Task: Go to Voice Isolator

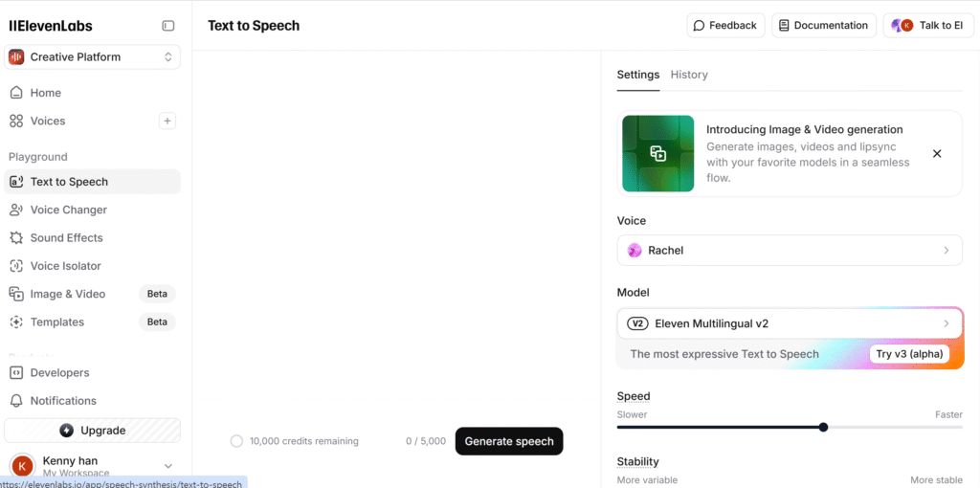Action: (65, 266)
